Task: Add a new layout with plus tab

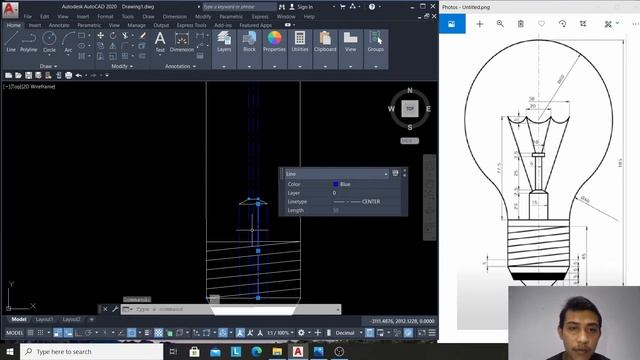Action: pyautogui.click(x=91, y=319)
